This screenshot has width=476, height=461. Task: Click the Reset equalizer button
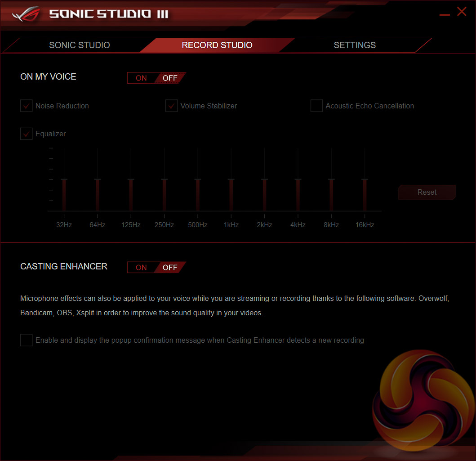[x=427, y=192]
